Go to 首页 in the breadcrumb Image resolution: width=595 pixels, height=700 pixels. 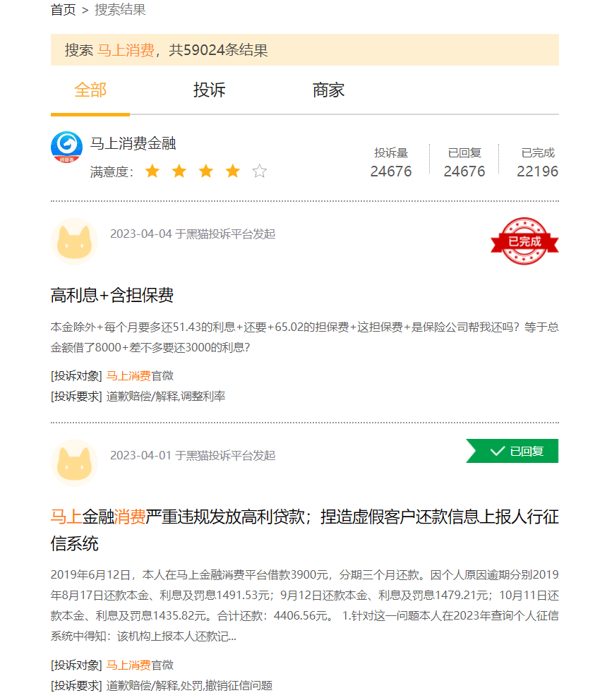64,10
